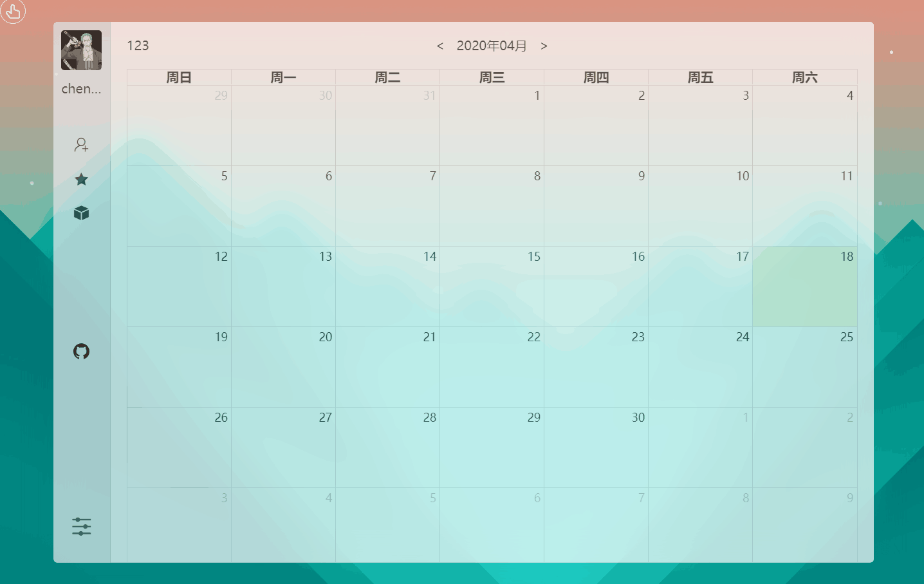This screenshot has width=924, height=584.
Task: Open the cube box icon in sidebar
Action: pos(81,213)
